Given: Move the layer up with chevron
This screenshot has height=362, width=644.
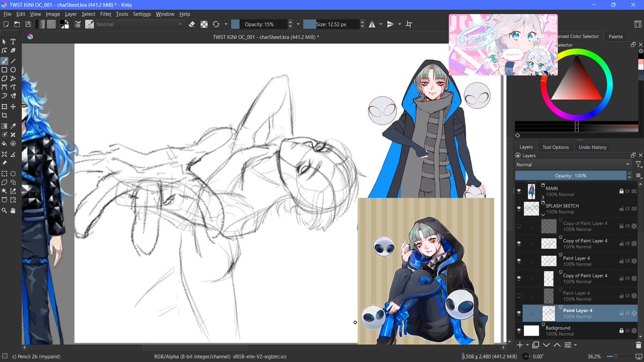Looking at the screenshot, I should pyautogui.click(x=557, y=345).
